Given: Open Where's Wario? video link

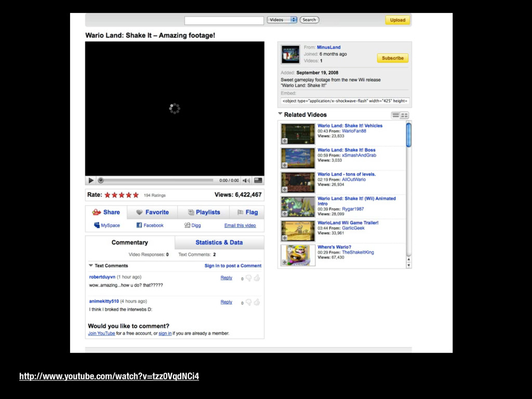Looking at the screenshot, I should tap(334, 247).
